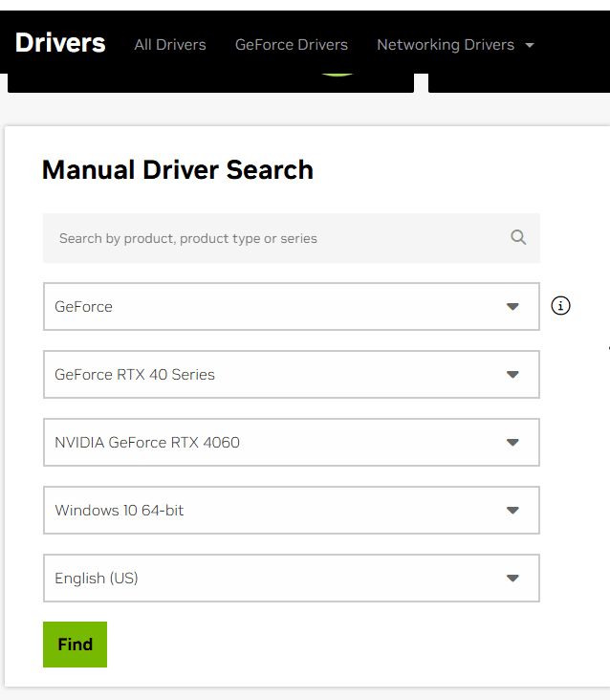610x700 pixels.
Task: Click the arrow icon on the GeForce dropdown
Action: (512, 307)
